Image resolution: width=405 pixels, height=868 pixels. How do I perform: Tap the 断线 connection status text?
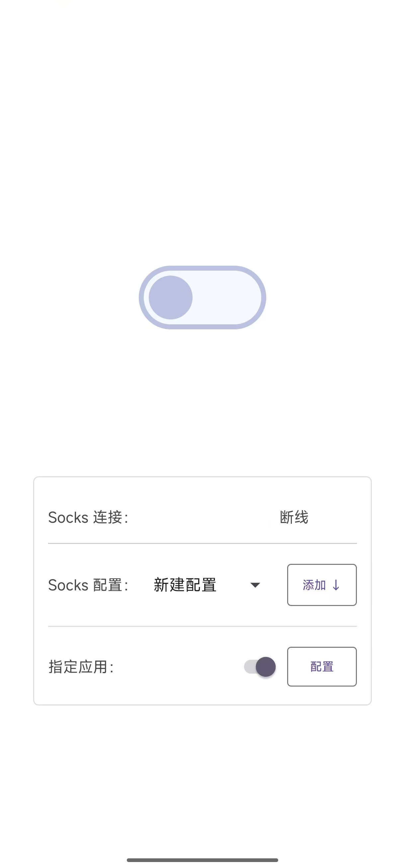point(294,517)
